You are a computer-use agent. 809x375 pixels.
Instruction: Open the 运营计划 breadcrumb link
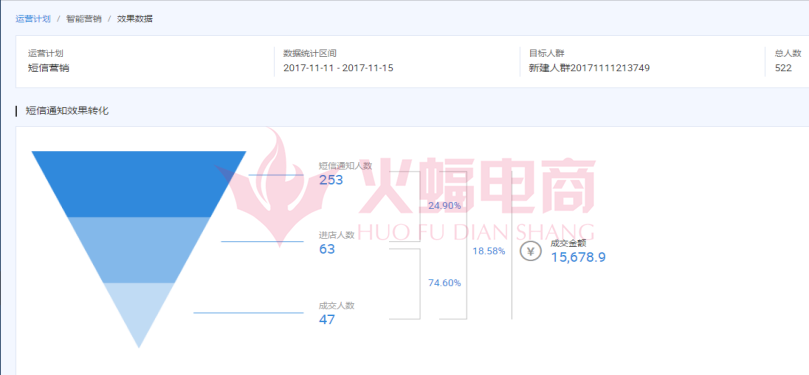point(33,19)
